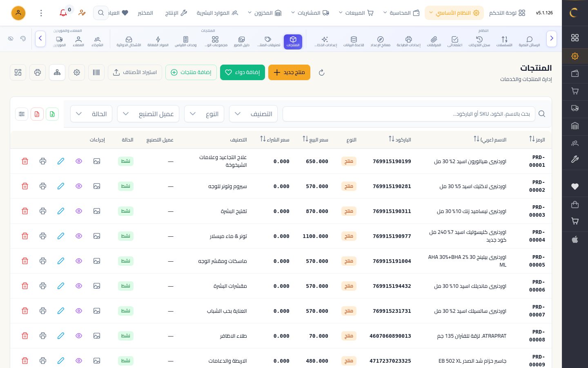The image size is (588, 368).
Task: Open المواد الفعالة active ingredients icon
Action: click(158, 42)
